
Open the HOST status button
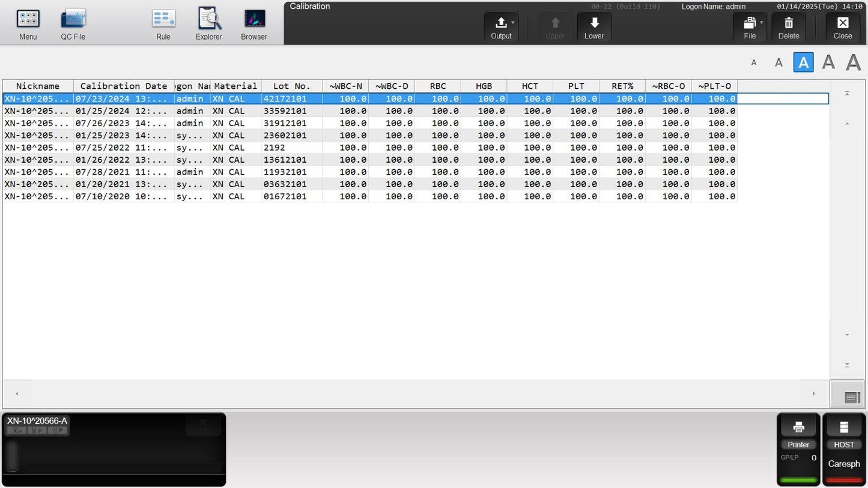(844, 450)
